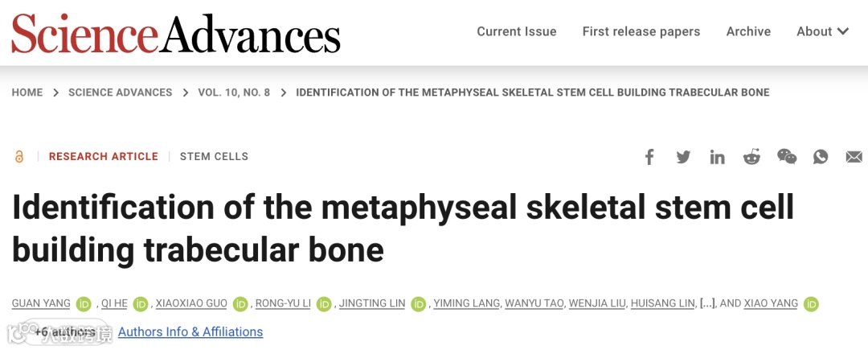Click the LinkedIn share icon

(x=717, y=157)
